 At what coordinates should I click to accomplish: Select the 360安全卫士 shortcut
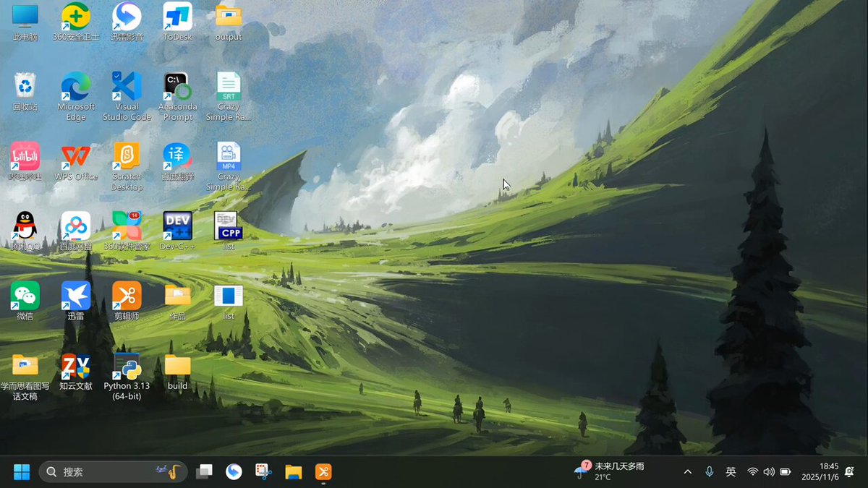(76, 22)
